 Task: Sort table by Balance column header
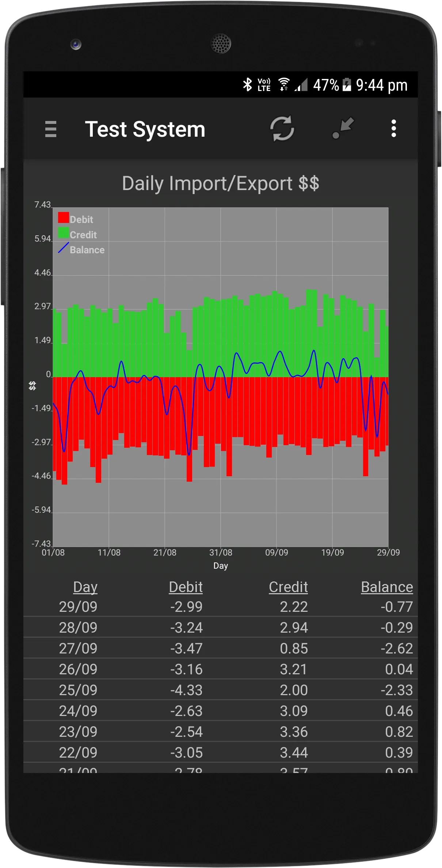[387, 587]
